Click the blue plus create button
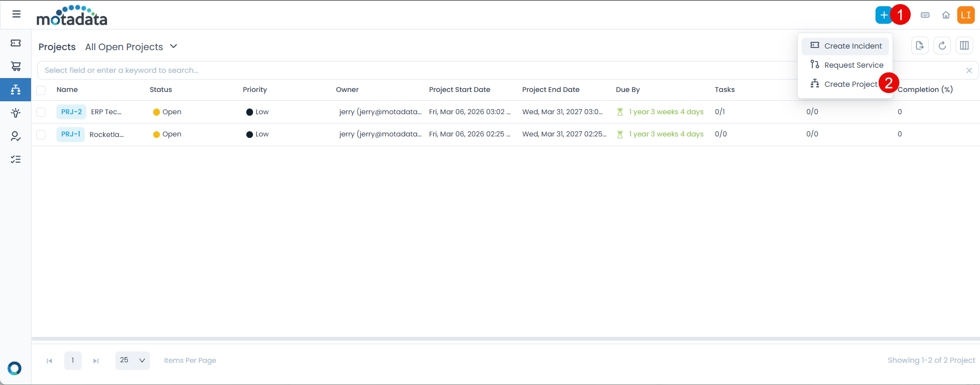 tap(883, 15)
